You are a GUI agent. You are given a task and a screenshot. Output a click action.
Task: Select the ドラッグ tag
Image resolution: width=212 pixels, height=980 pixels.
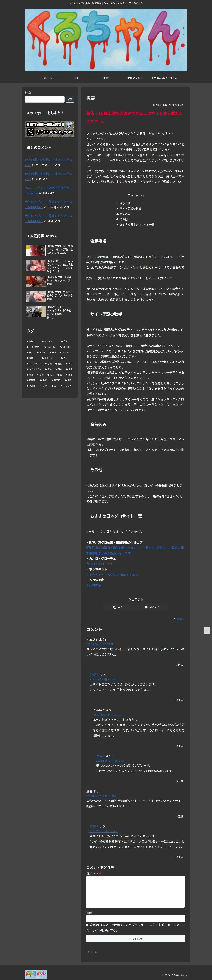(66, 386)
